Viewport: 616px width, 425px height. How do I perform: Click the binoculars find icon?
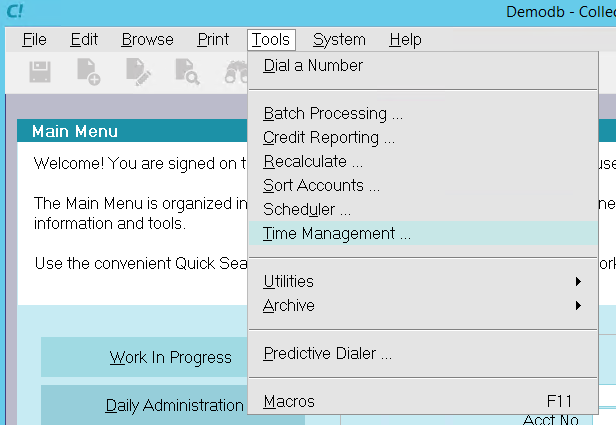[x=236, y=73]
